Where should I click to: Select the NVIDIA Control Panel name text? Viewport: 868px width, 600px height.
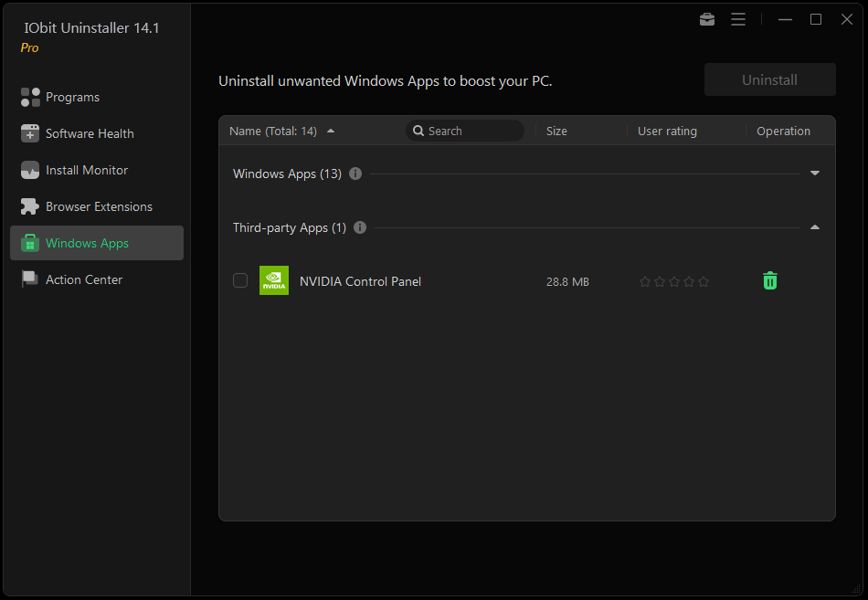360,281
